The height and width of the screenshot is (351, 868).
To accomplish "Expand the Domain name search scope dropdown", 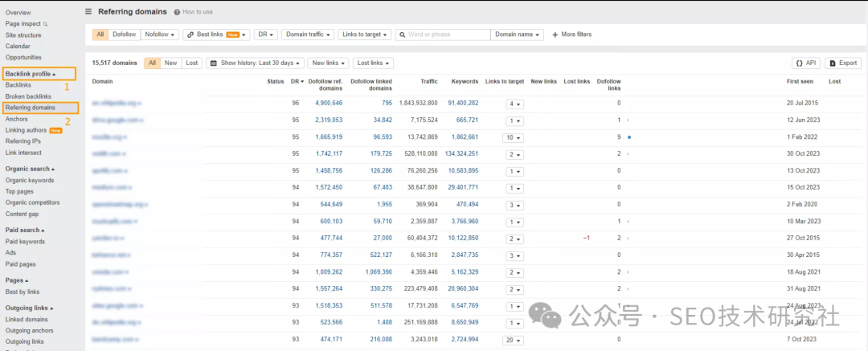I will click(x=518, y=35).
